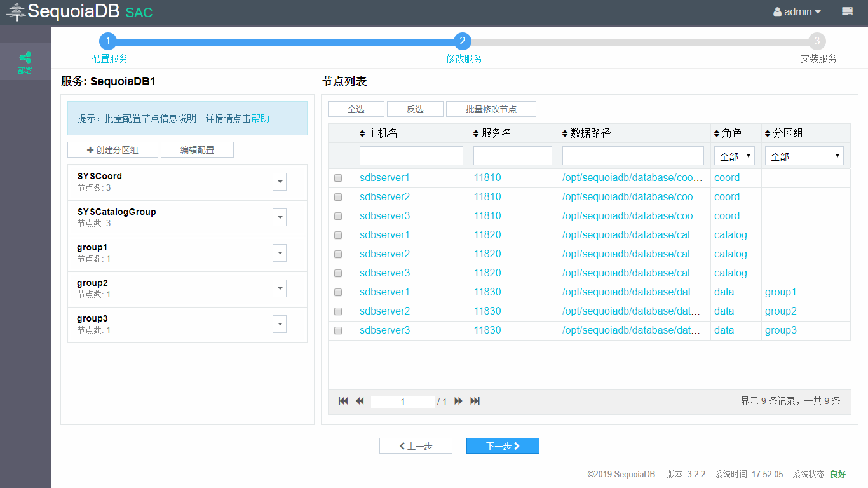Open the 角色 filter dropdown

tap(735, 156)
